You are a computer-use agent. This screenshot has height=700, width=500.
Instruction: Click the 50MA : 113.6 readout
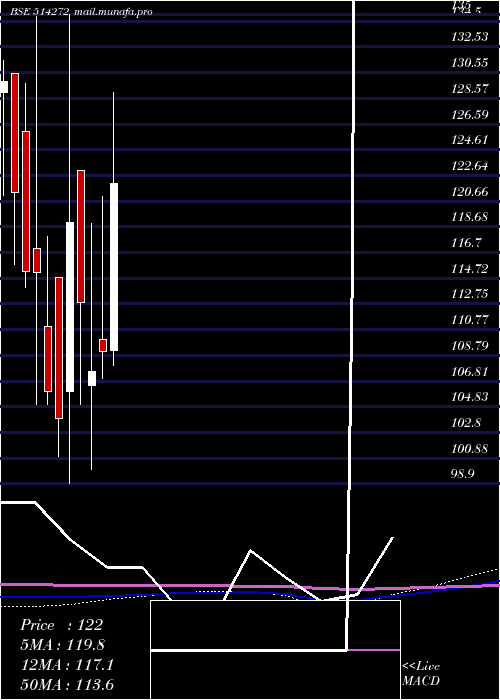pyautogui.click(x=67, y=685)
